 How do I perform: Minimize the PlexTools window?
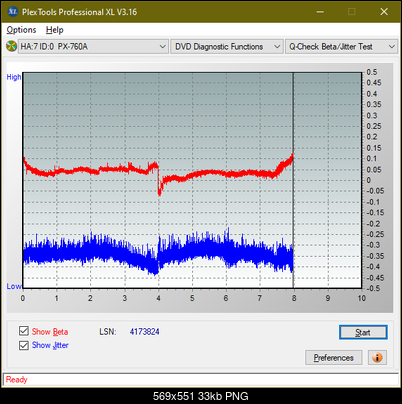click(320, 12)
